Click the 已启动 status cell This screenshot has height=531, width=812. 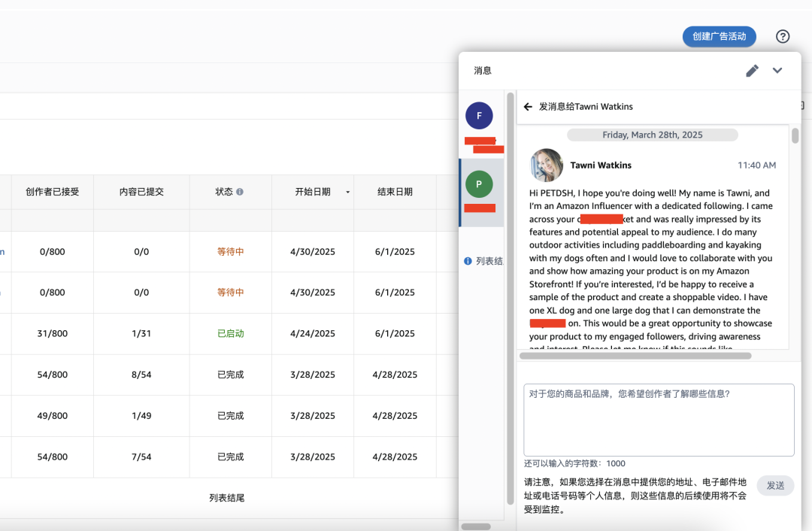(x=231, y=334)
